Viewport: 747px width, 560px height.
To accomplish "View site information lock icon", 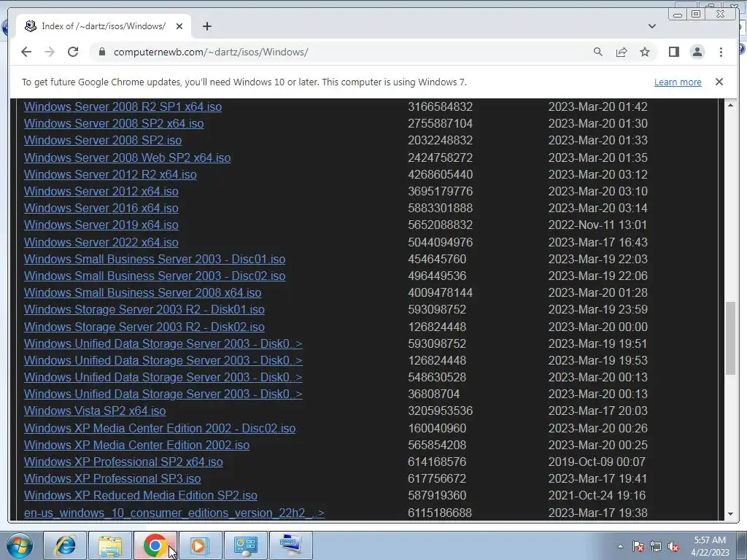I will tap(102, 52).
